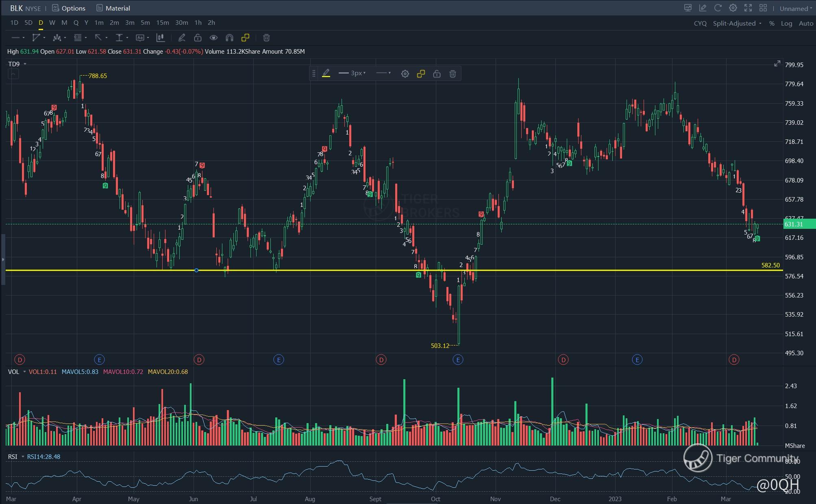The width and height of the screenshot is (816, 504).
Task: Open chart settings gear in top bar
Action: coord(733,8)
